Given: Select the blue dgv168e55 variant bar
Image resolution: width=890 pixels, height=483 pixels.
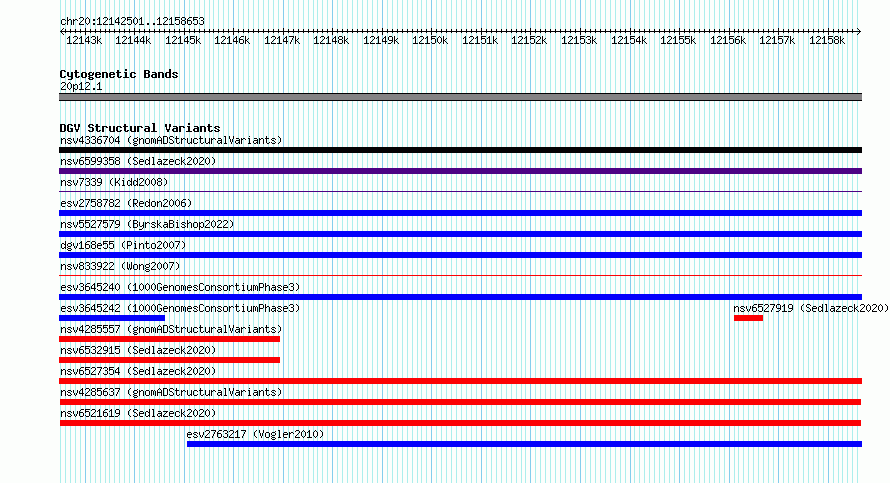Looking at the screenshot, I should tap(460, 255).
